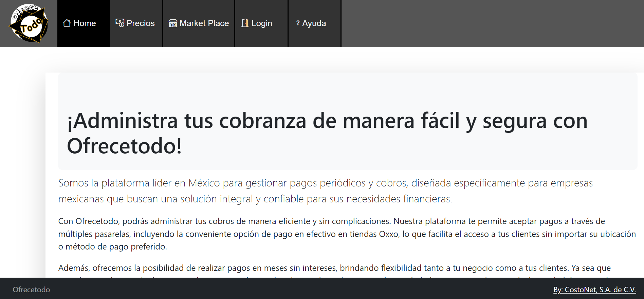
Task: Click the paragraph starting with Además, ofrecemos
Action: click(334, 268)
